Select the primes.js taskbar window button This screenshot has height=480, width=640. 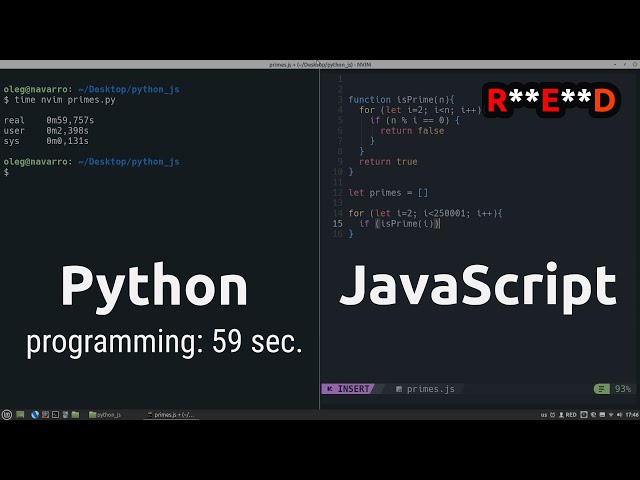pos(171,415)
